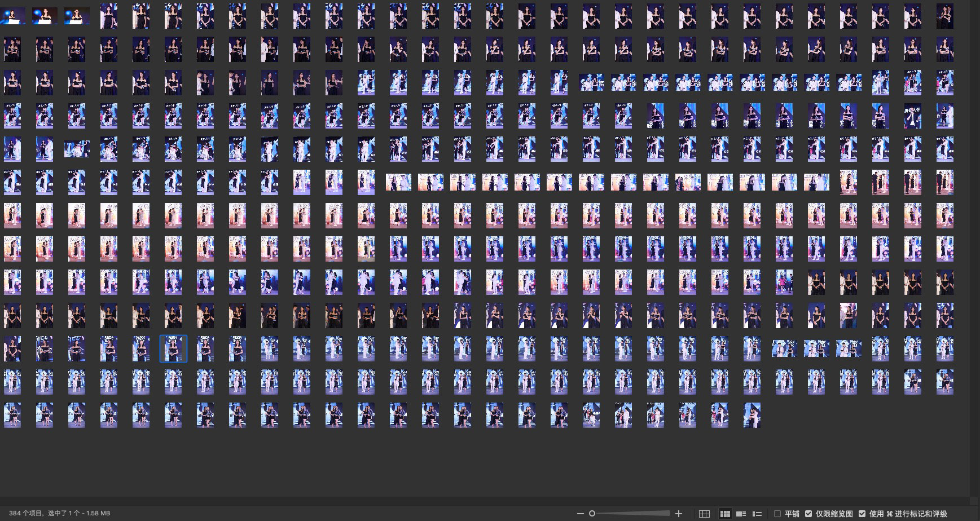Click the plus icon to enlarge thumbnails
This screenshot has width=980, height=521.
(679, 514)
